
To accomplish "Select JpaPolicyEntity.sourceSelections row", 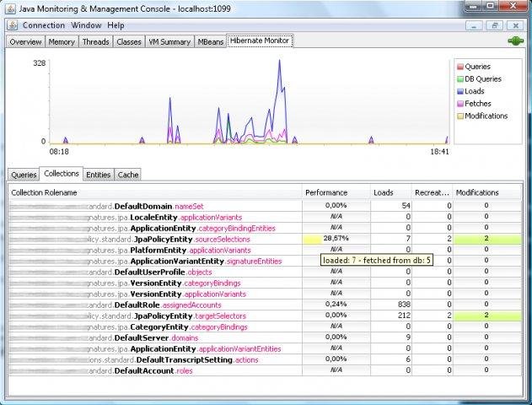I will pos(266,239).
